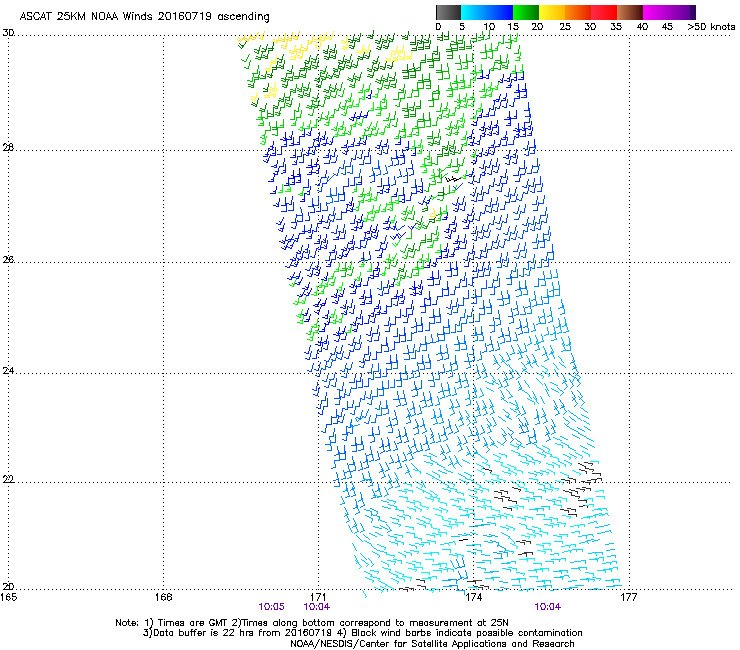This screenshot has height=650, width=740.
Task: Click the legend number '10'
Action: 489,27
